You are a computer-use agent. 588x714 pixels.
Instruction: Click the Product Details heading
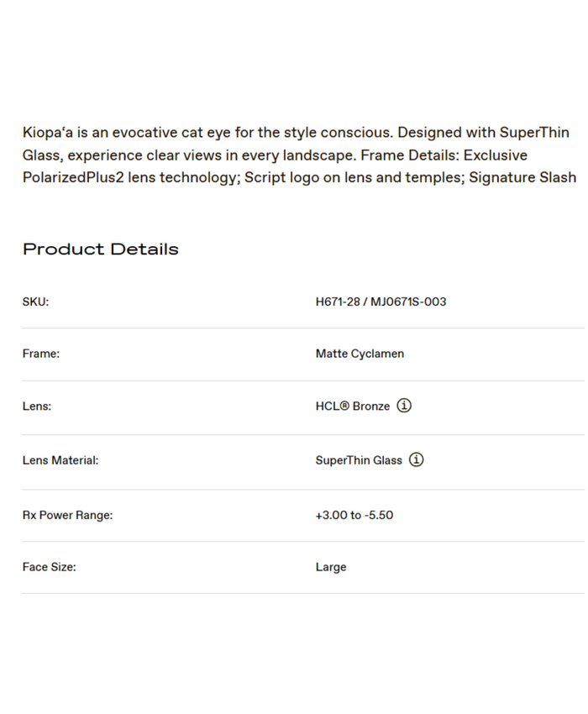[101, 249]
